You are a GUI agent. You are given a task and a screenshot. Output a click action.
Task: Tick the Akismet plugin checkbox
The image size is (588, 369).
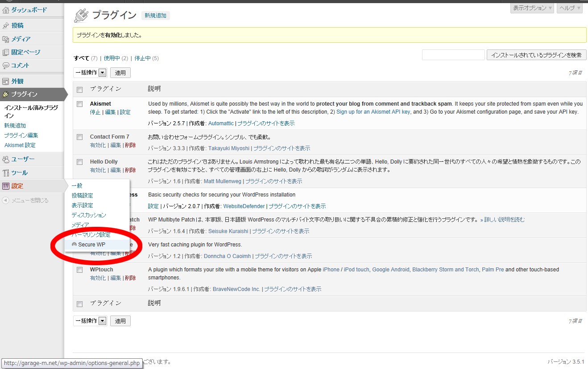click(x=80, y=104)
